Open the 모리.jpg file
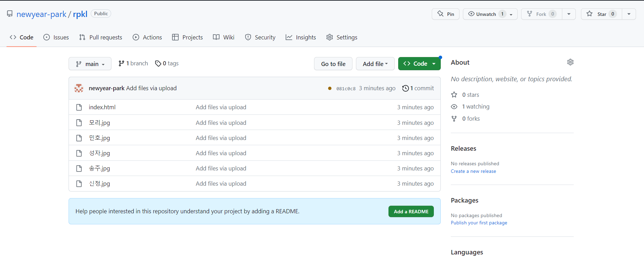The image size is (644, 261). (x=99, y=123)
